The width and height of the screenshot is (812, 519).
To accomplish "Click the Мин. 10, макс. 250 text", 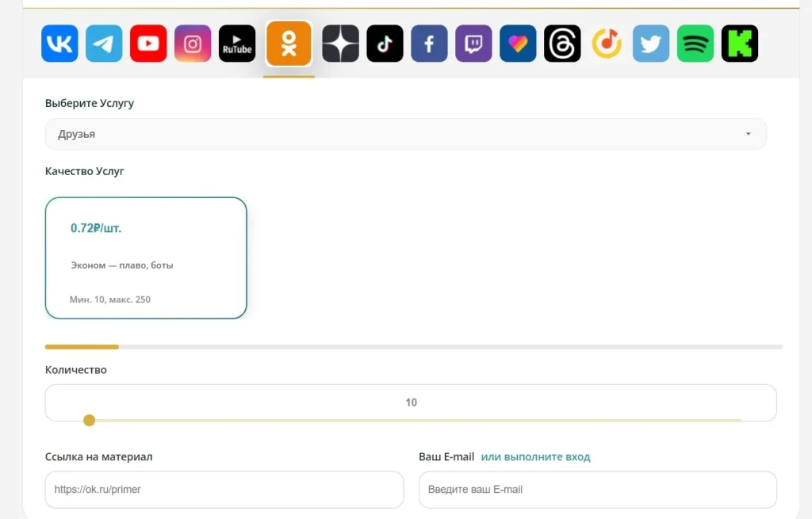I will point(109,300).
